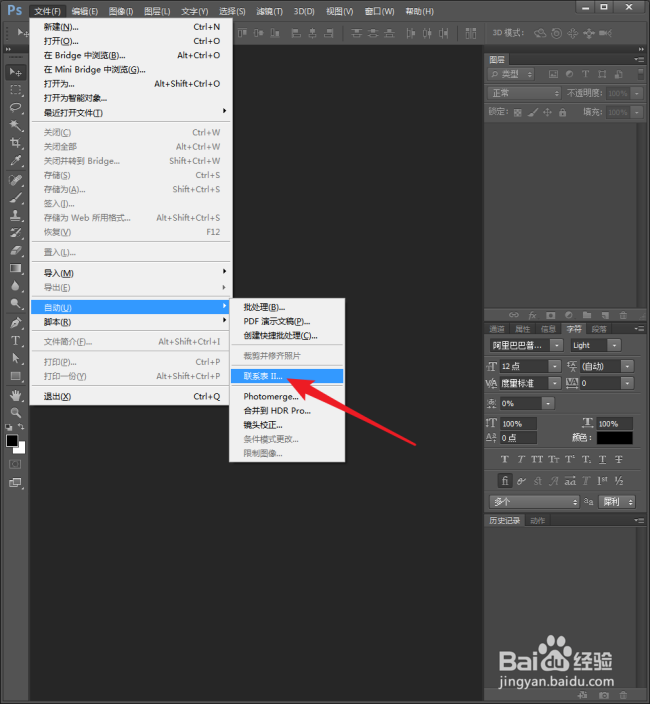Screen dimensions: 650x704
Task: Click the black text 颜色 swatch
Action: pos(615,438)
